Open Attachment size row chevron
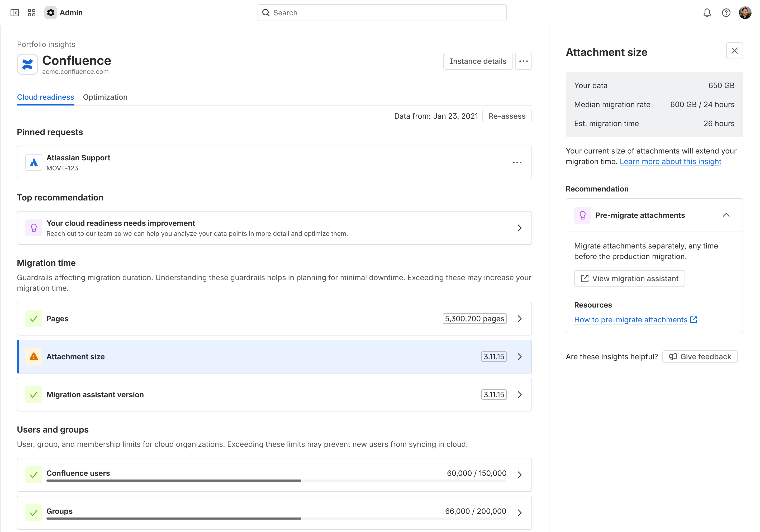The height and width of the screenshot is (532, 760). click(520, 357)
